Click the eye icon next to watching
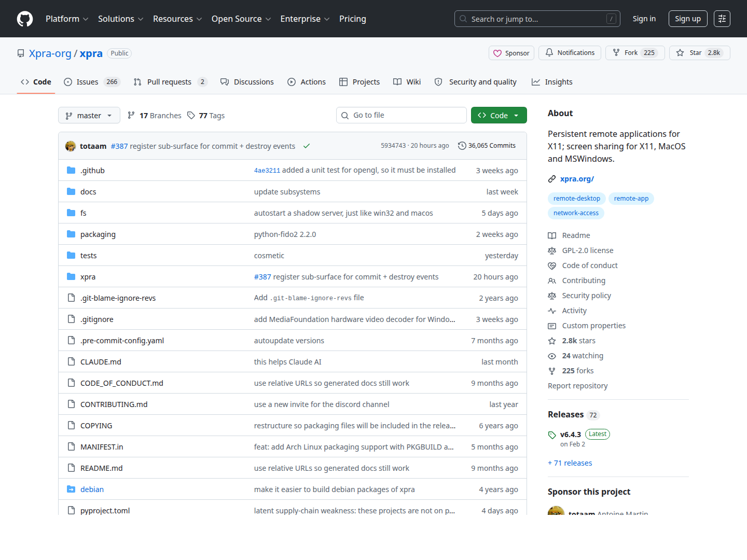Image resolution: width=747 pixels, height=560 pixels. [552, 356]
